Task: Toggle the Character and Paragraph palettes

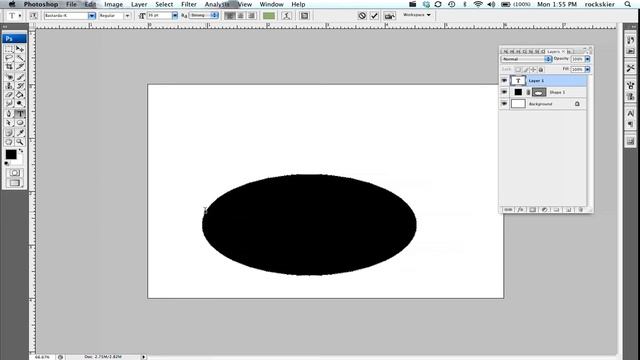Action: point(304,16)
